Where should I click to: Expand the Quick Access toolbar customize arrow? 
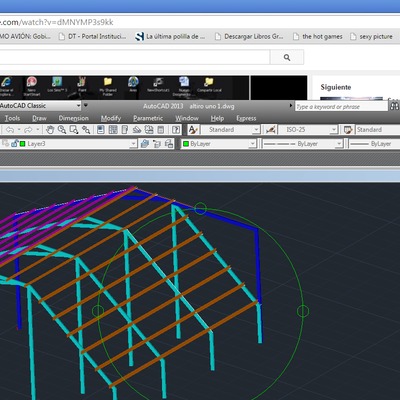86,106
